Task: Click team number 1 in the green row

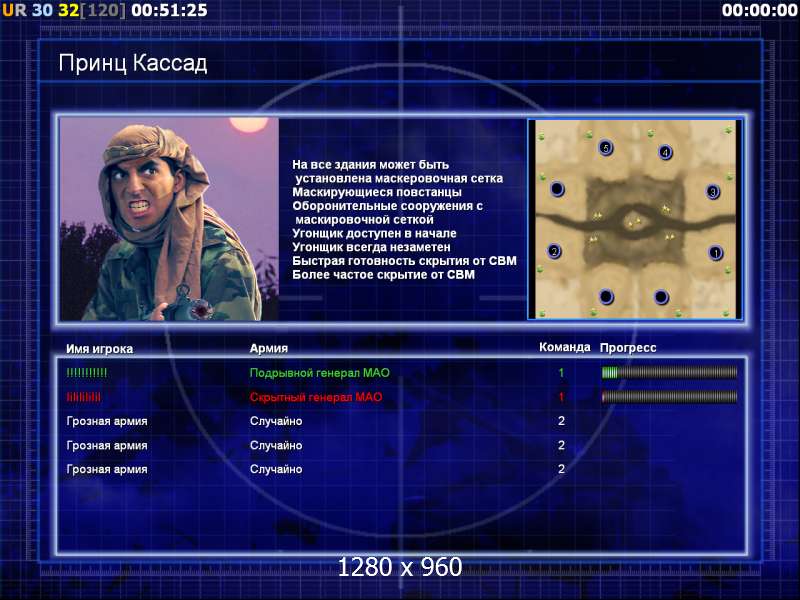Action: [561, 373]
